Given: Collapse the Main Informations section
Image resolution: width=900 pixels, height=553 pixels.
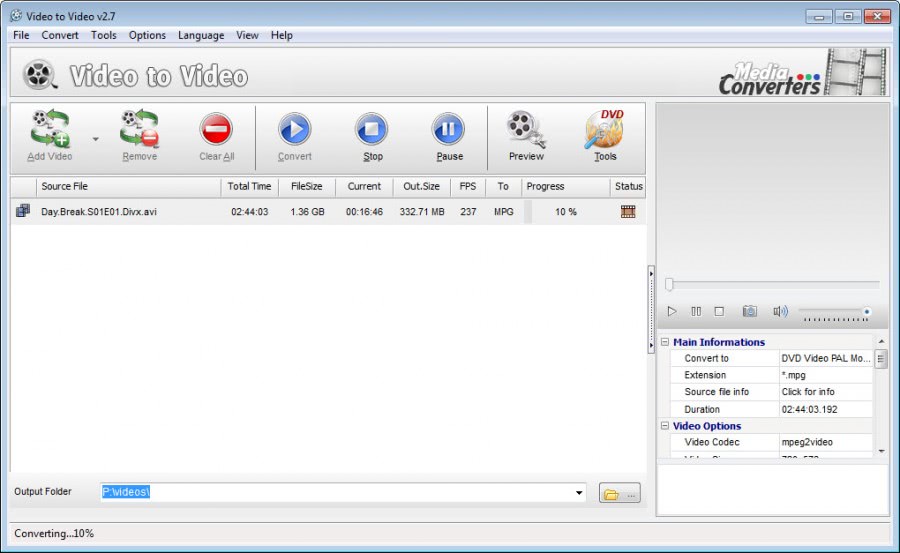Looking at the screenshot, I should click(x=665, y=342).
